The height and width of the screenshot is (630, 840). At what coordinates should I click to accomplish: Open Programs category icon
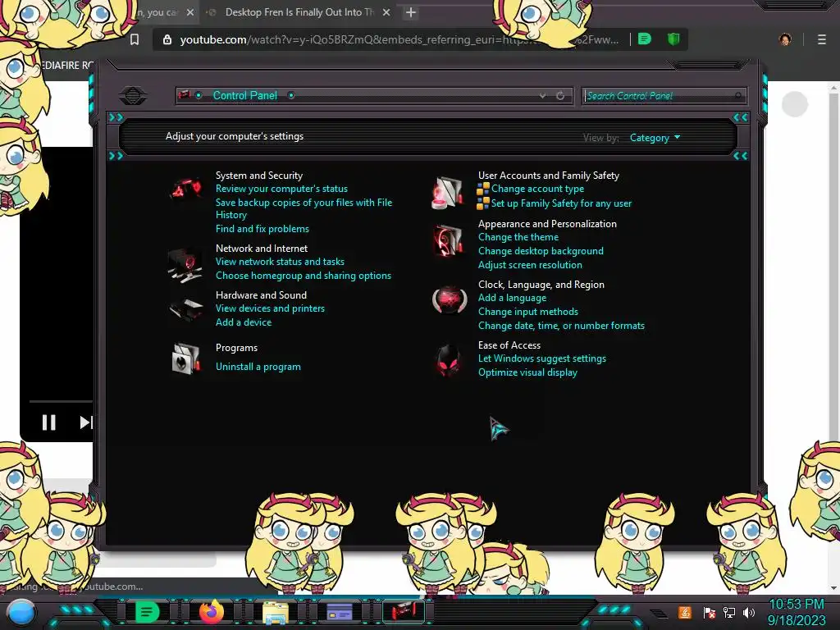click(185, 358)
